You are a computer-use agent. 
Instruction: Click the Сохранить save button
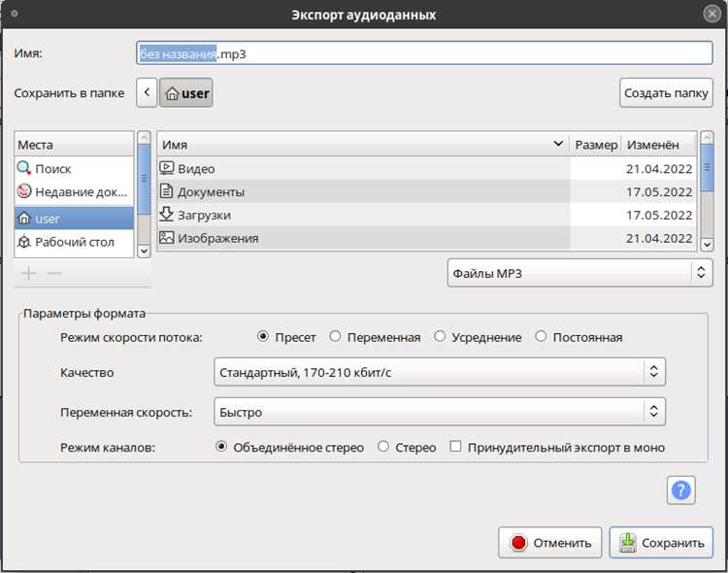pos(661,542)
